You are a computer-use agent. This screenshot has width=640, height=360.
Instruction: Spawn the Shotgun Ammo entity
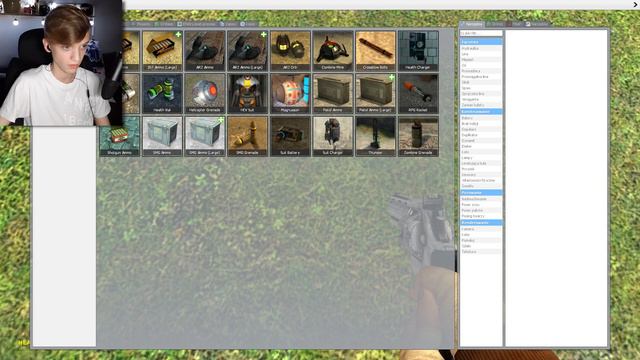120,136
